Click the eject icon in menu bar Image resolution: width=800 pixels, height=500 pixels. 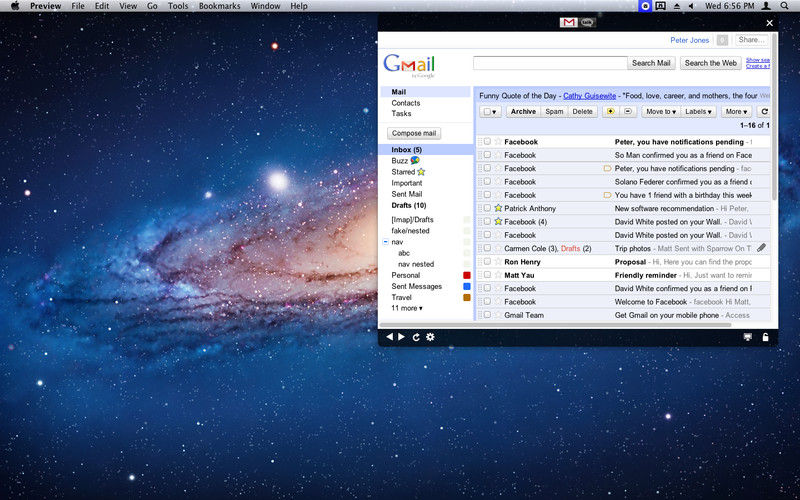(677, 6)
